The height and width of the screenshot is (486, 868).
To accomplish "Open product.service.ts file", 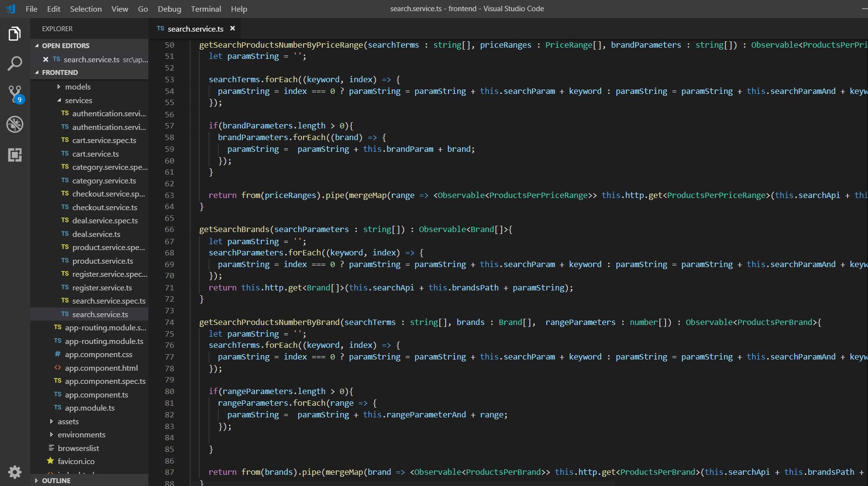I will pyautogui.click(x=103, y=261).
